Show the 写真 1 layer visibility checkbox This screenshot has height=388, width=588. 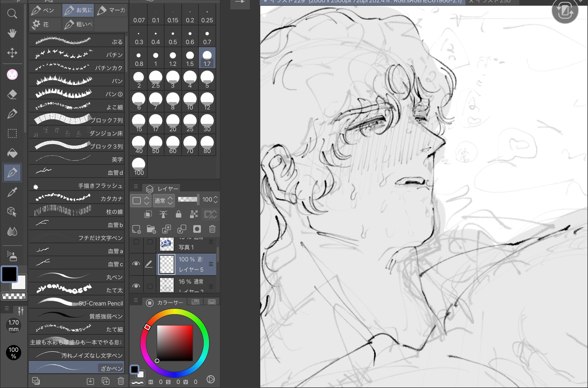tap(136, 242)
